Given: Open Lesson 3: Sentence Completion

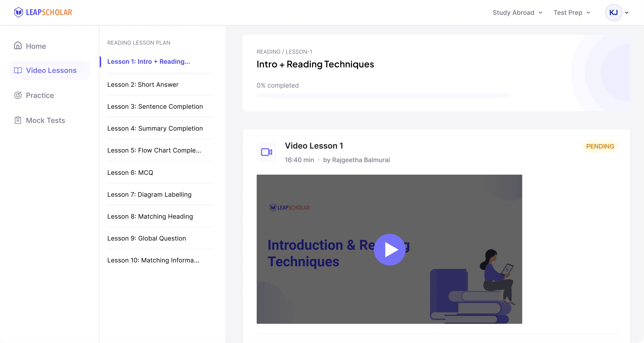Looking at the screenshot, I should click(x=155, y=107).
